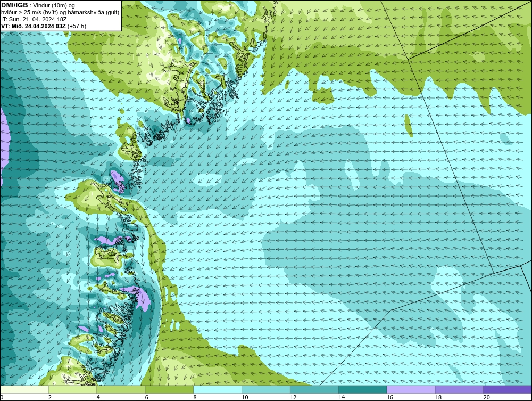Viewport: 532px width, 401px height.
Task: Click the legend scale label "12"
Action: pyautogui.click(x=293, y=397)
